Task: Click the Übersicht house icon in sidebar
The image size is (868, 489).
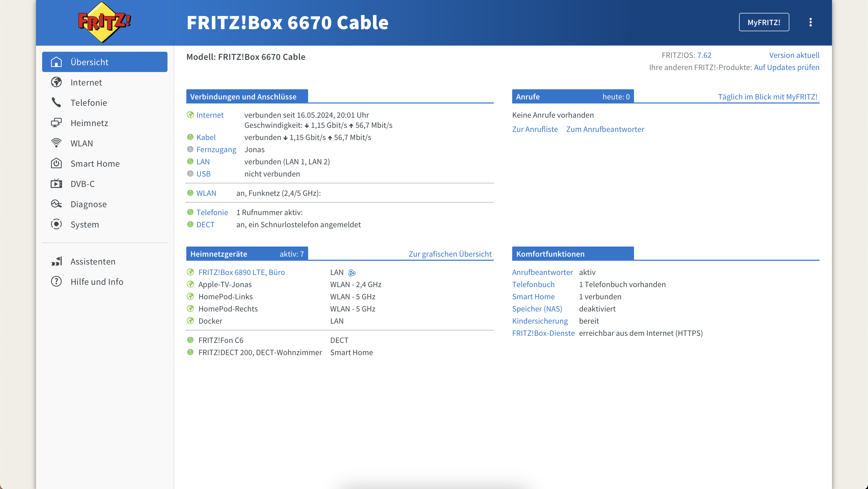Action: (56, 62)
